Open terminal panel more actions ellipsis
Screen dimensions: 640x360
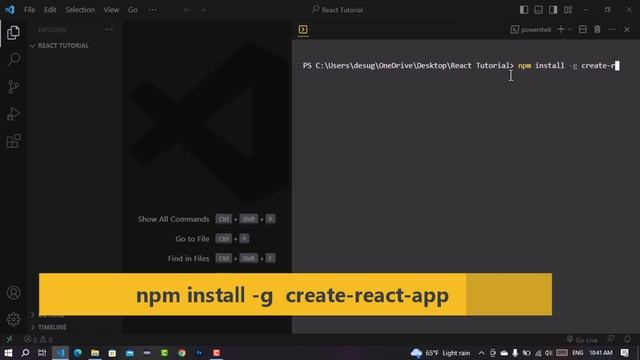point(612,29)
